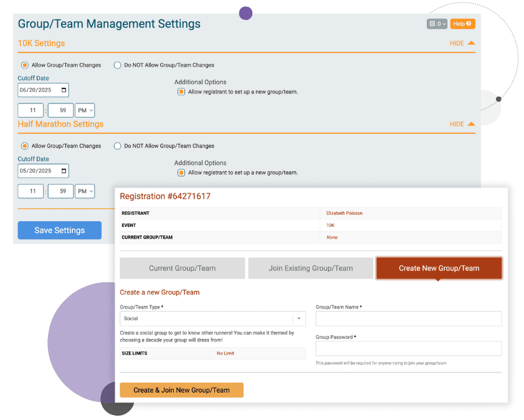Select Allow Group/Team Changes for Half Marathon

[25, 146]
